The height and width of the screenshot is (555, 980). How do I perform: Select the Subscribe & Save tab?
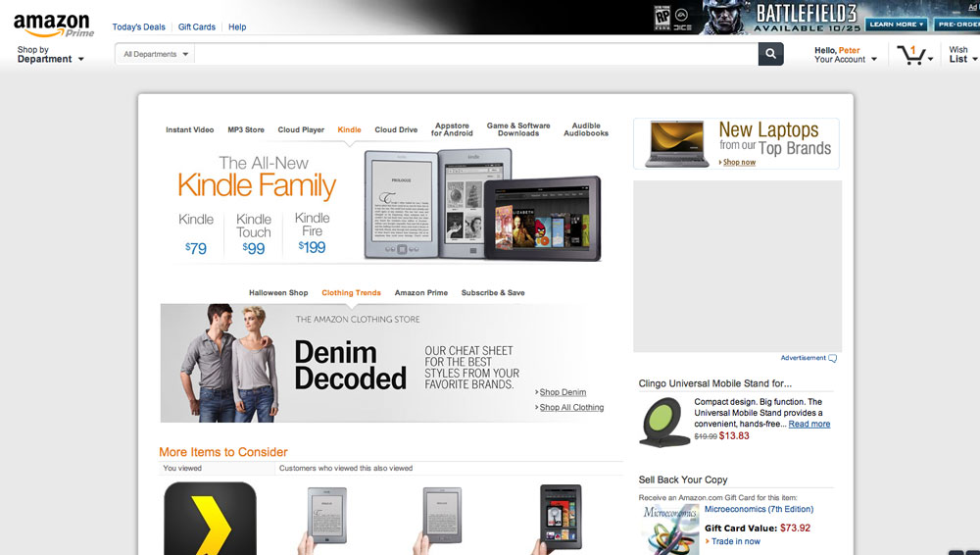click(493, 293)
